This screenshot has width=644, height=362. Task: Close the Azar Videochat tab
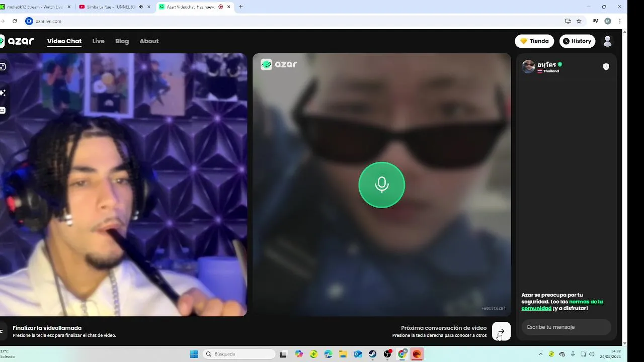(229, 7)
